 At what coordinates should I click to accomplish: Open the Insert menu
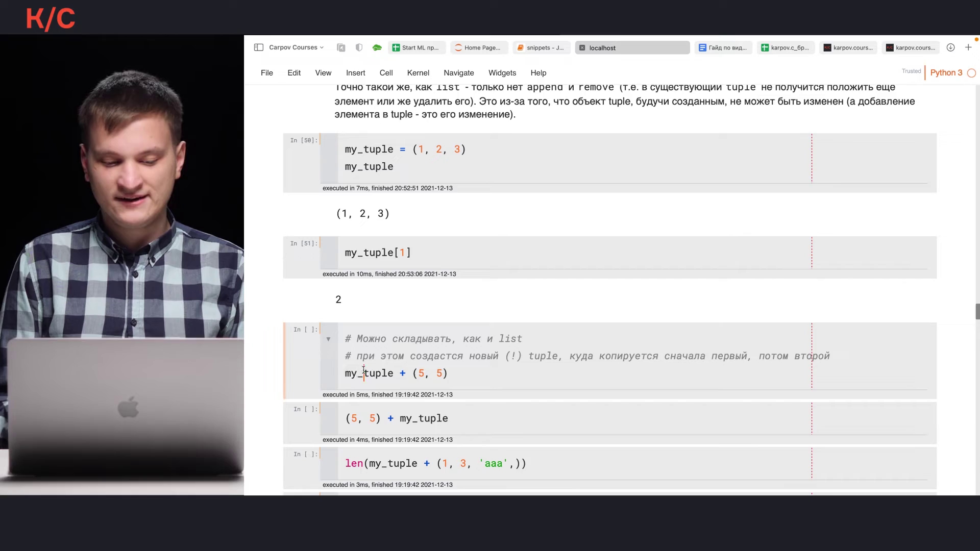pyautogui.click(x=356, y=73)
